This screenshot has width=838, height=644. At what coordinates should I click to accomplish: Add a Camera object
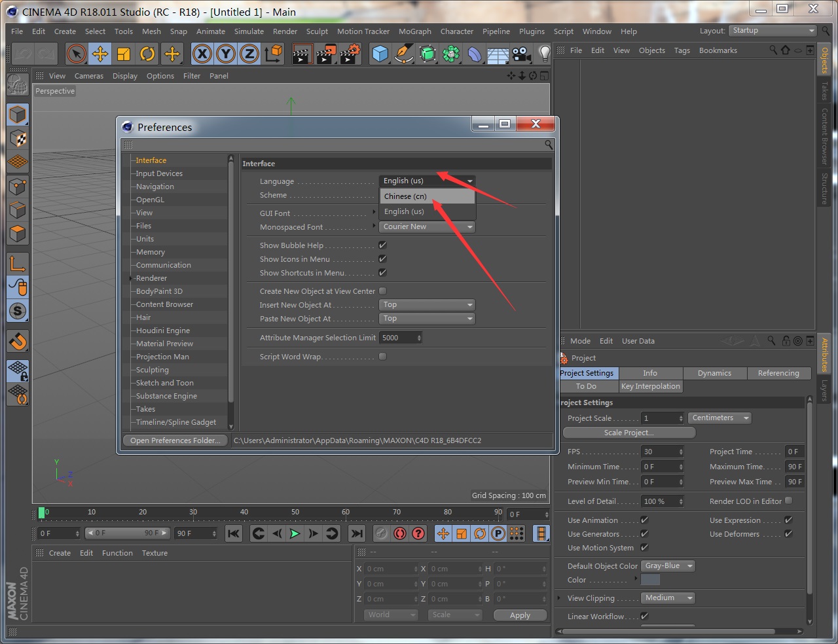(522, 54)
